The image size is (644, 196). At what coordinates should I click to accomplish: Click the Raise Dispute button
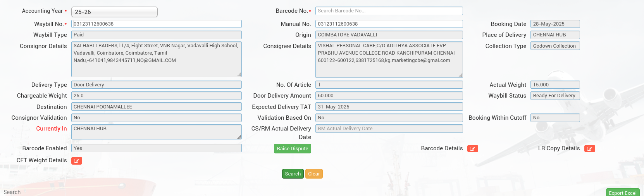point(292,149)
